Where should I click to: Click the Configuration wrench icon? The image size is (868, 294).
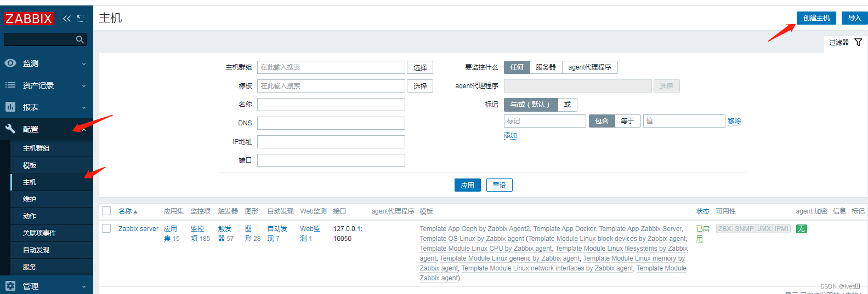(10, 129)
